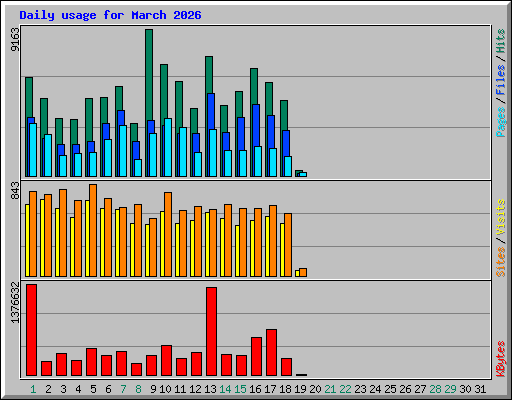Click day 11 on the x-axis
The width and height of the screenshot is (512, 400).
(x=180, y=389)
